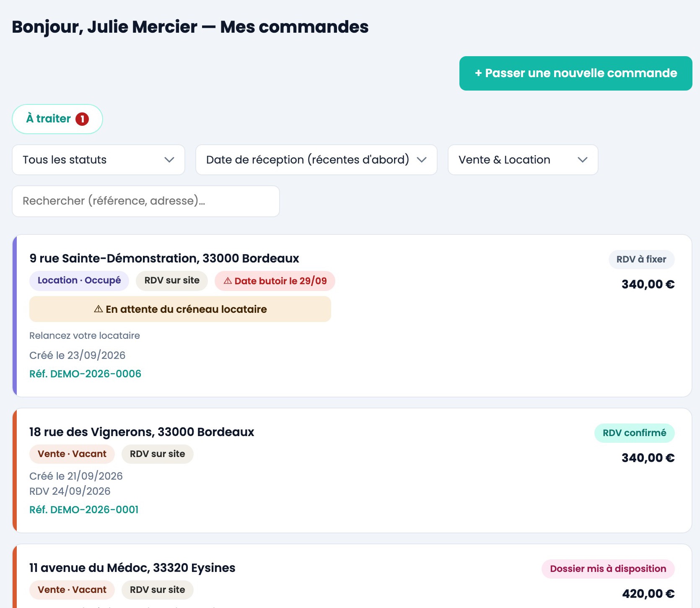Click RDV sur site tag on Vignerons card
The height and width of the screenshot is (608, 700).
pos(158,454)
